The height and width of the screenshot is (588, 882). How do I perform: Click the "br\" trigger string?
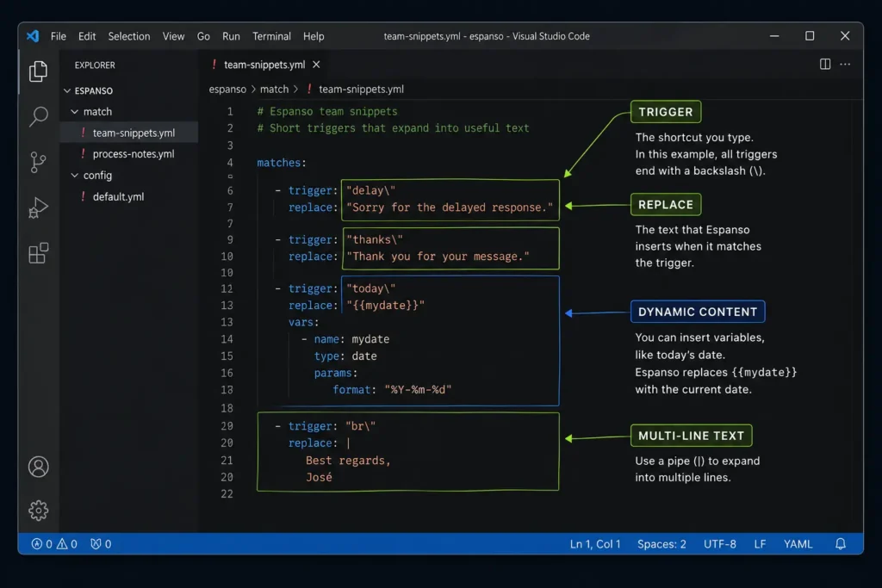click(x=361, y=426)
